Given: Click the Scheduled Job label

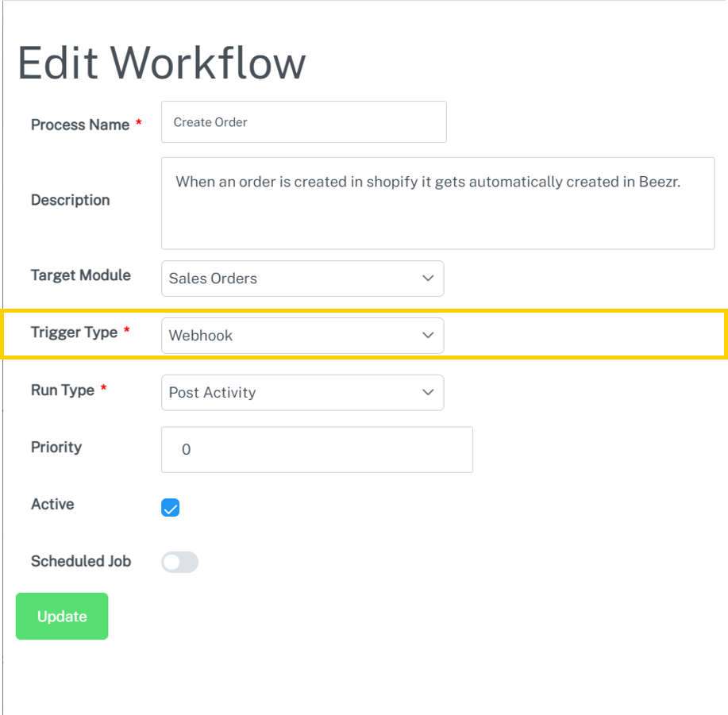Looking at the screenshot, I should pos(80,561).
